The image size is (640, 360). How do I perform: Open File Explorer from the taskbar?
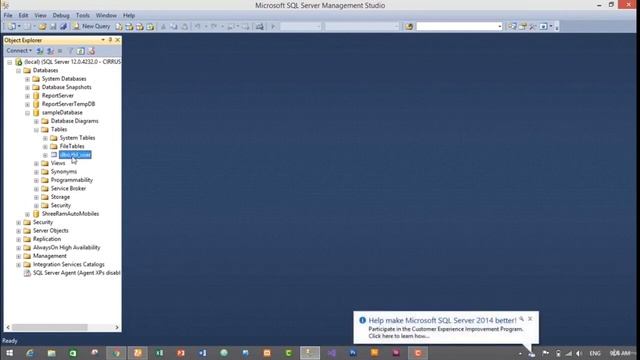(x=51, y=353)
